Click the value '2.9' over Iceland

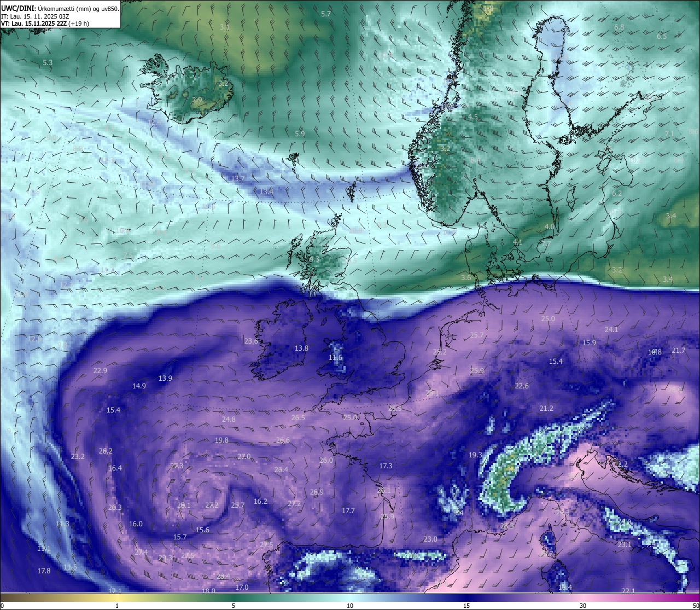click(x=197, y=100)
